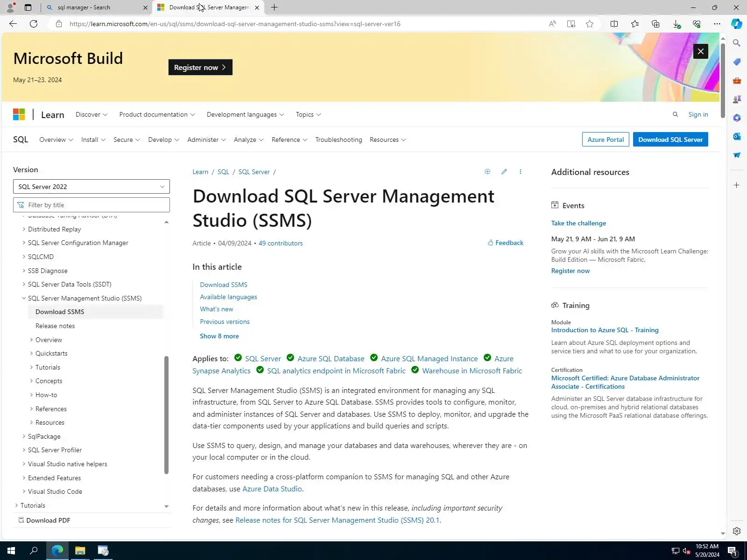The width and height of the screenshot is (747, 560).
Task: Expand SQL Server Profiler node
Action: click(x=24, y=450)
